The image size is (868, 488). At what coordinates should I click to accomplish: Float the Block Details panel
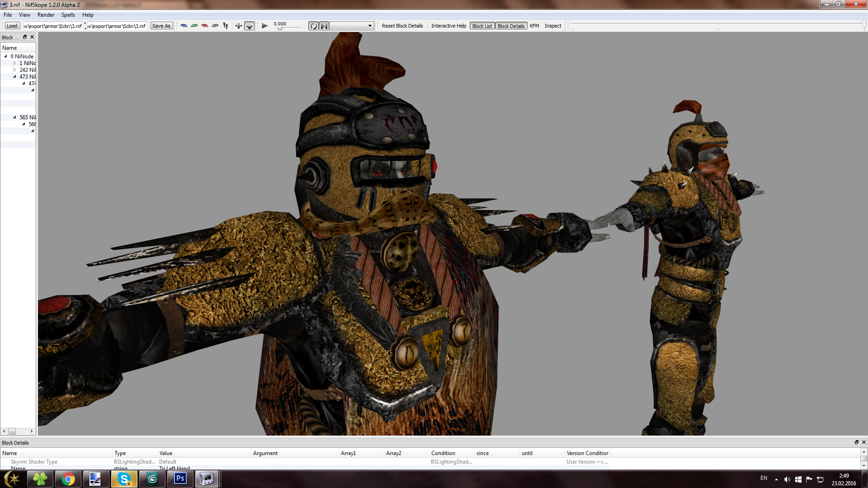coord(856,442)
